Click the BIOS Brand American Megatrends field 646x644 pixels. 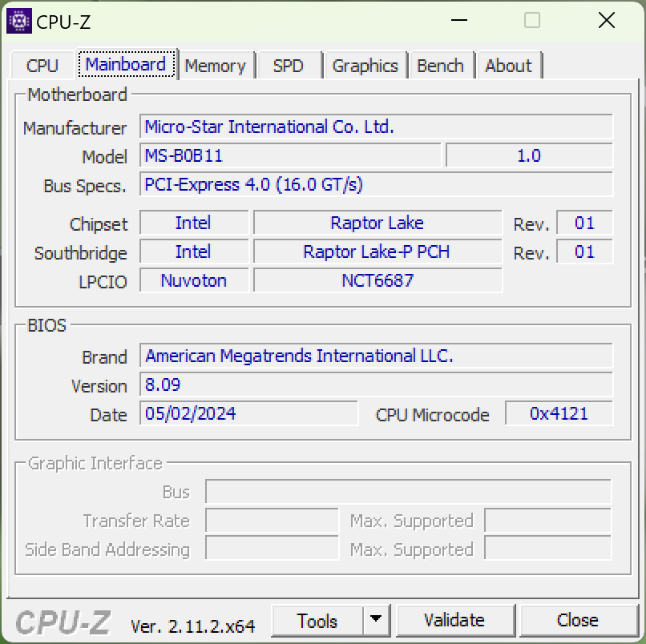(376, 356)
